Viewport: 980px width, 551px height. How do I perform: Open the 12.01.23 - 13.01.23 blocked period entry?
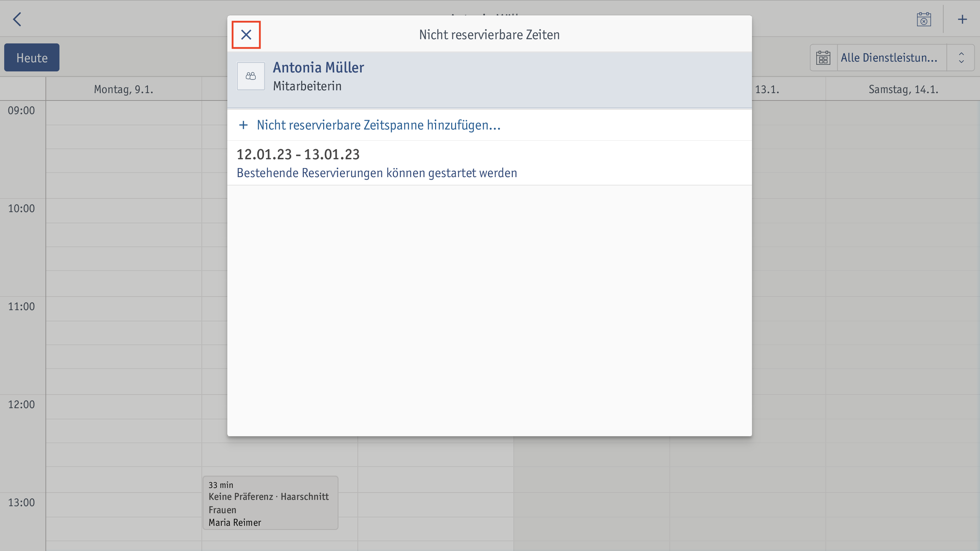[x=489, y=163]
